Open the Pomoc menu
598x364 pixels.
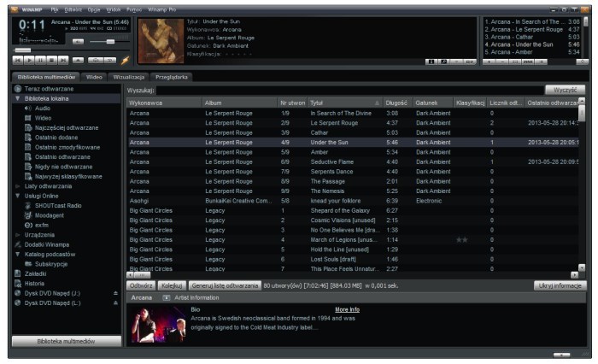click(x=134, y=9)
